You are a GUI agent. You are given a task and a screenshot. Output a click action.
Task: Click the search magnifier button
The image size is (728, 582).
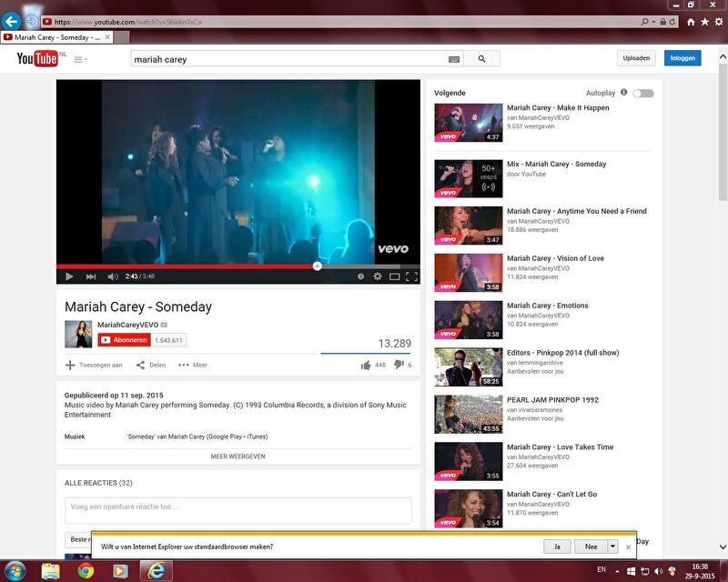click(481, 58)
